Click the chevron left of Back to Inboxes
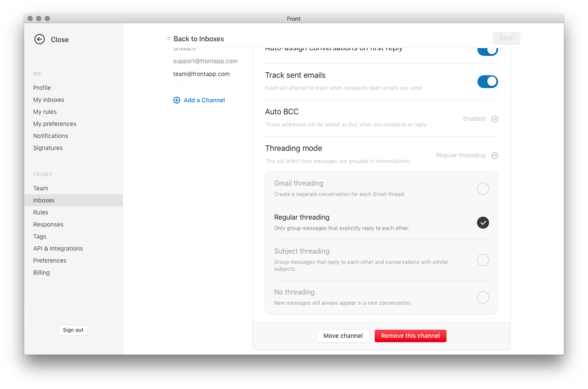The width and height of the screenshot is (588, 389). tap(168, 39)
